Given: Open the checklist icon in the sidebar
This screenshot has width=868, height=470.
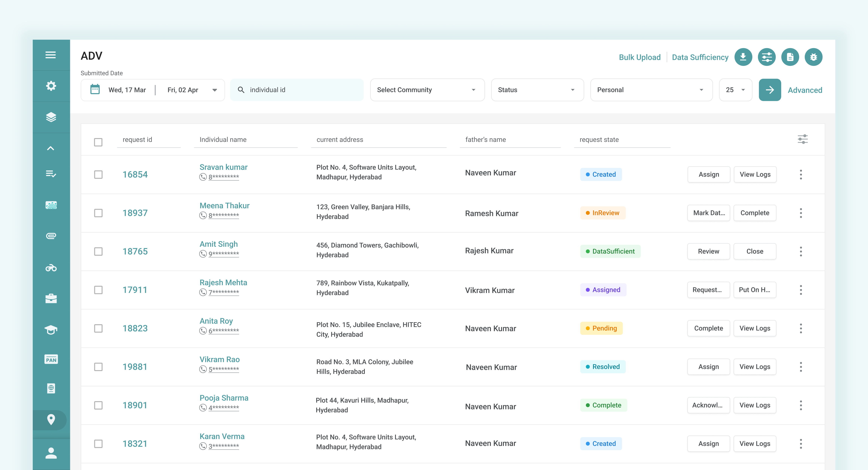Looking at the screenshot, I should (51, 174).
